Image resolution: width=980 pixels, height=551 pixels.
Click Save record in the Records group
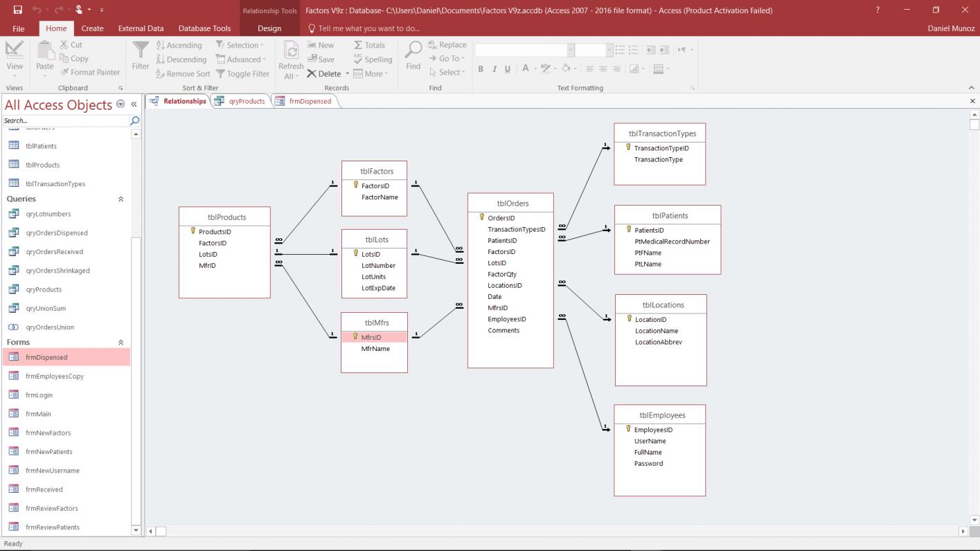320,60
